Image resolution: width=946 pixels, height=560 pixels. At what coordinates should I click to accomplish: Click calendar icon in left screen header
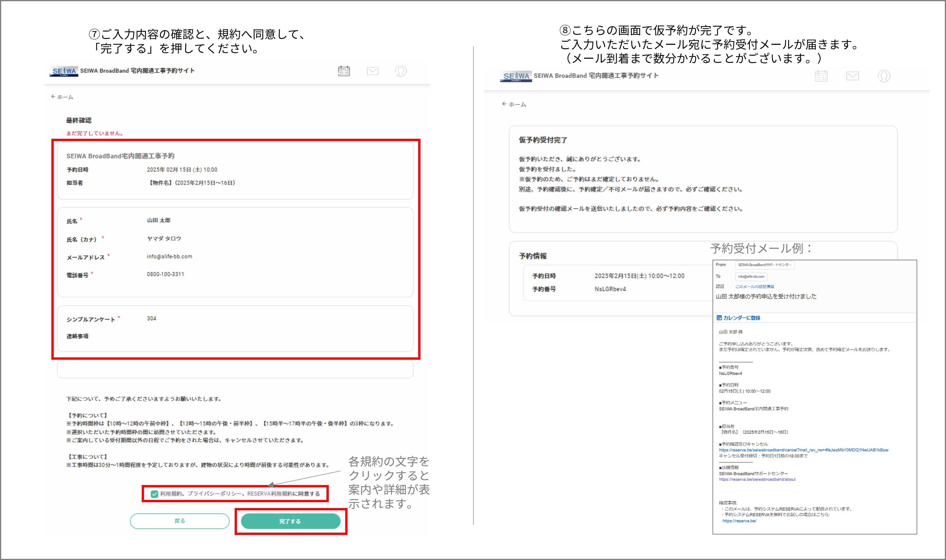(344, 71)
